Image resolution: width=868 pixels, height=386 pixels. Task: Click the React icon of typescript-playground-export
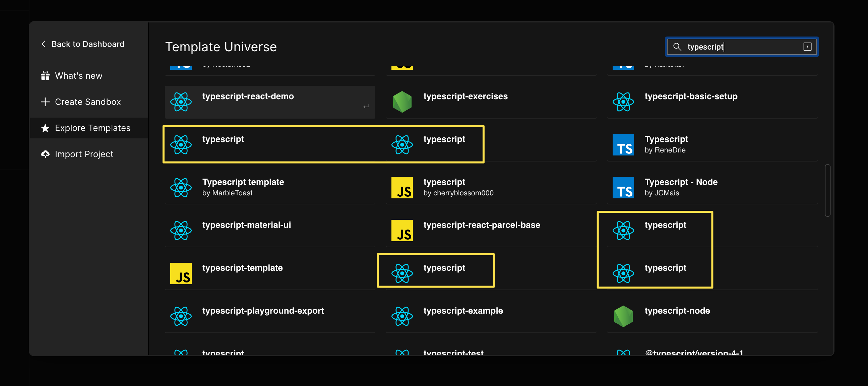point(181,316)
